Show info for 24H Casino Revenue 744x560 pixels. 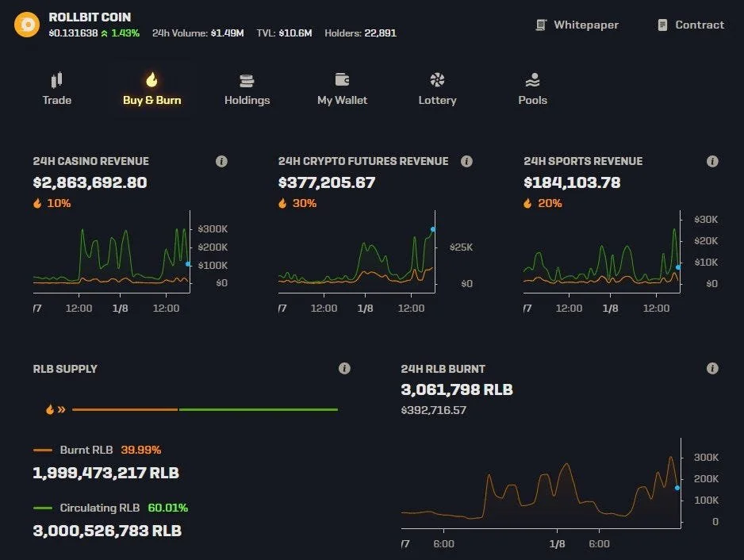point(221,161)
